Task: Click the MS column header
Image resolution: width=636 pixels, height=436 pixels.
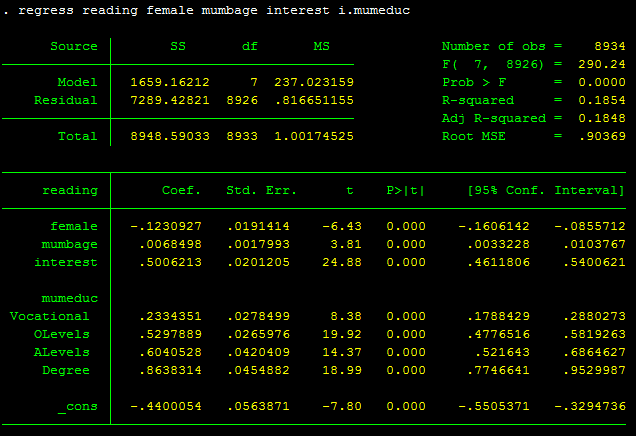Action: (x=322, y=46)
